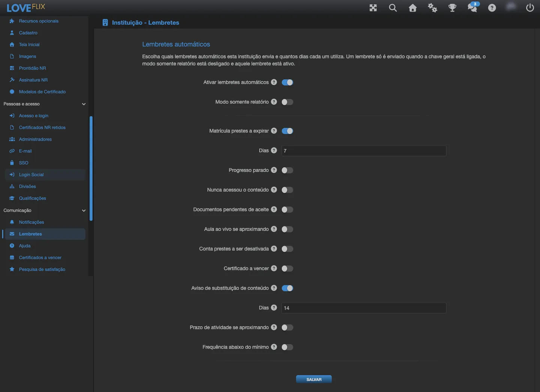This screenshot has height=392, width=540.
Task: Click help icon beside Frequência abaixo do mínimo
Action: point(274,347)
